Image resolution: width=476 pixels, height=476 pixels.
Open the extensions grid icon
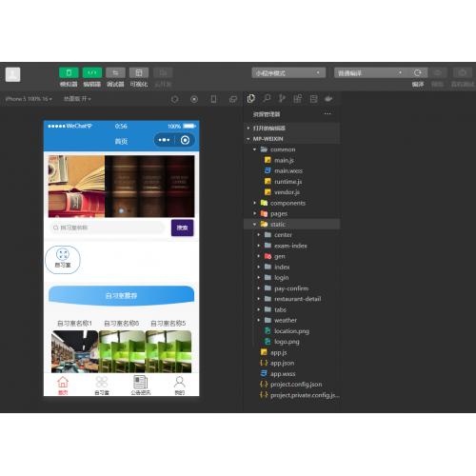pyautogui.click(x=297, y=99)
